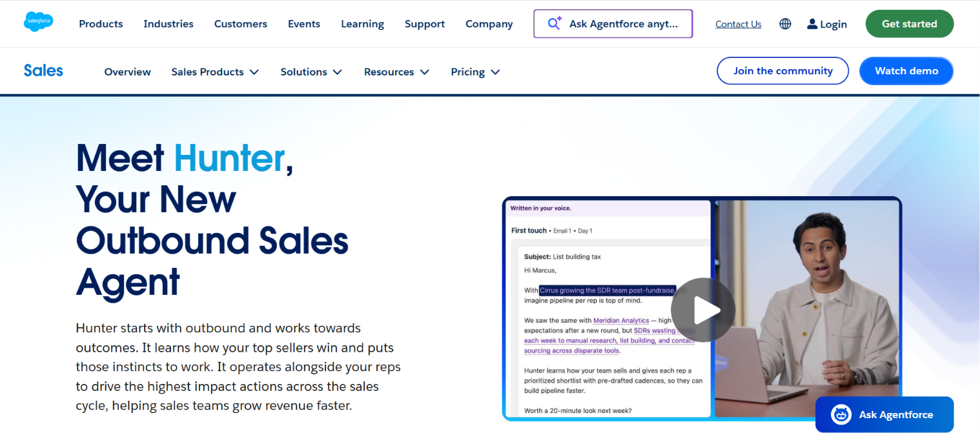Expand the Pricing chevron

point(495,72)
